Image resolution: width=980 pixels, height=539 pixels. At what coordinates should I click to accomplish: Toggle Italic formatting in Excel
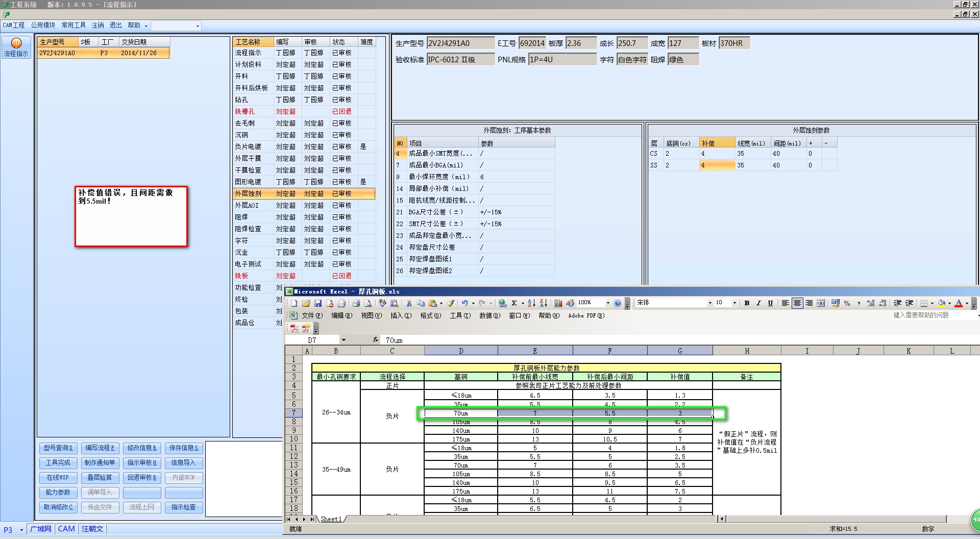(758, 303)
